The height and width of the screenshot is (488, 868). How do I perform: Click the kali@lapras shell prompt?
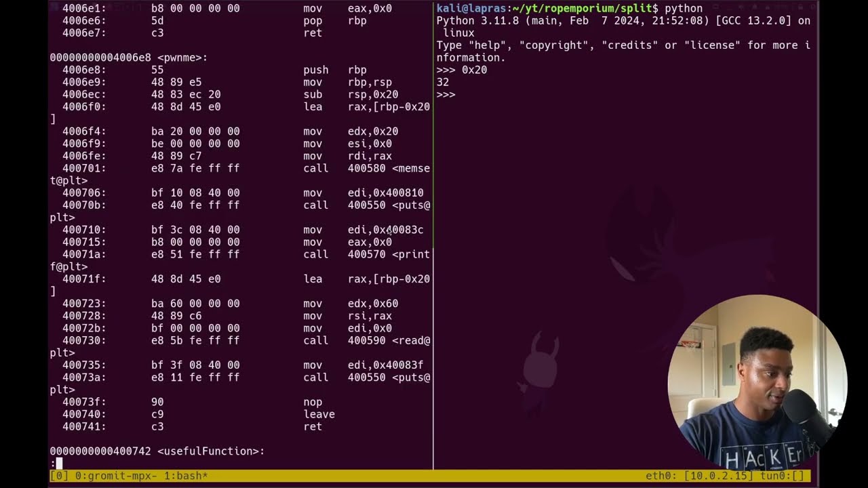coord(547,9)
